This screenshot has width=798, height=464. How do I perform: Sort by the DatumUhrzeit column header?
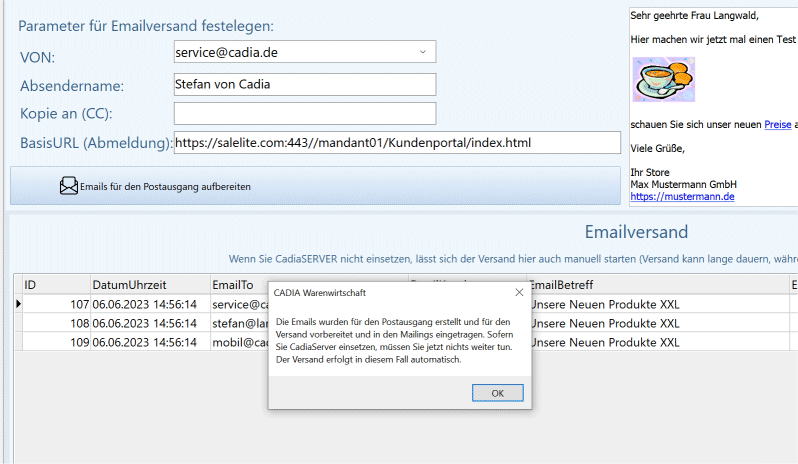click(151, 285)
